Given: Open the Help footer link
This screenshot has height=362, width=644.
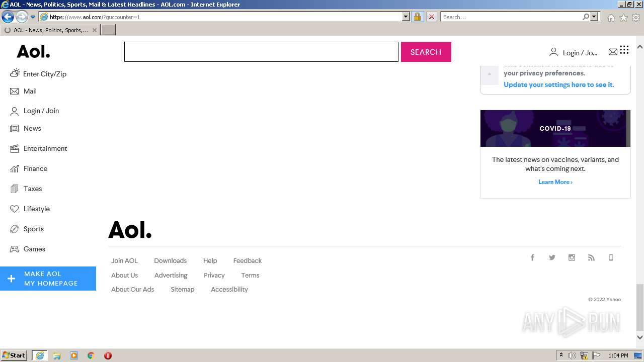Looking at the screenshot, I should click(x=210, y=260).
